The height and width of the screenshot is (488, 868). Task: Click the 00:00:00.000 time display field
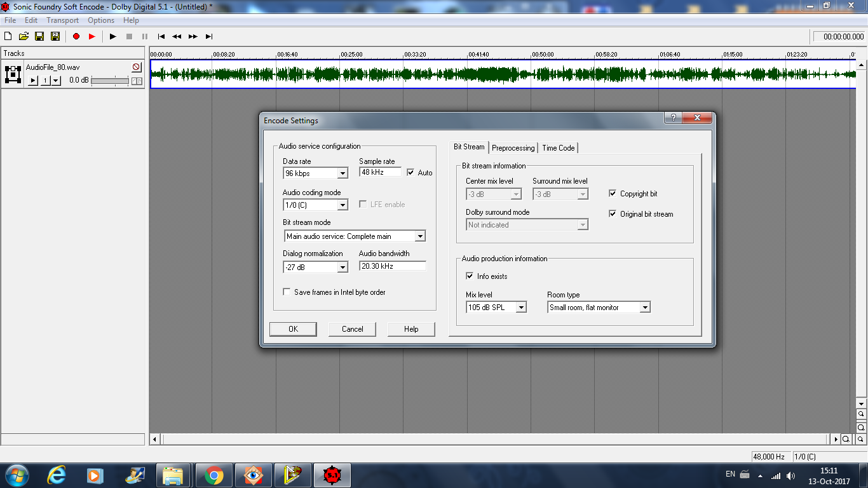(x=839, y=37)
